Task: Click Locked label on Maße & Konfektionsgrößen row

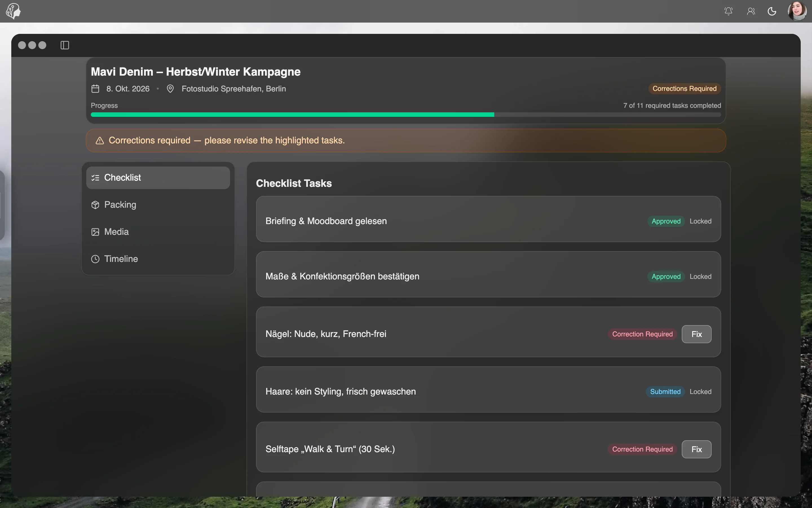Action: point(701,277)
